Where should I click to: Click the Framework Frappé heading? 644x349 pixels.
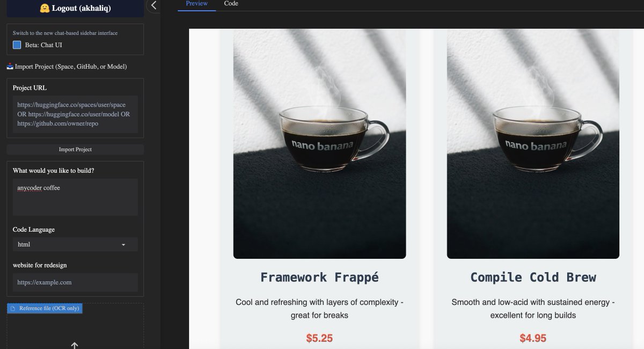(x=319, y=278)
